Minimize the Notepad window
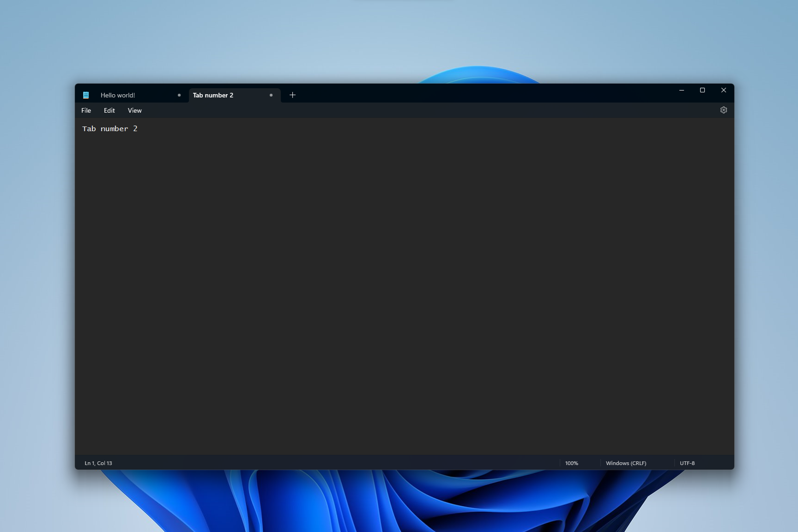Screen dimensions: 798x532 coord(681,91)
